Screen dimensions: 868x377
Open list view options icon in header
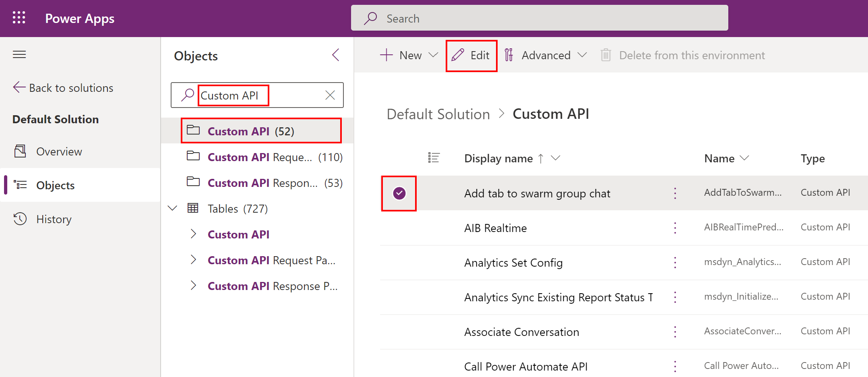click(434, 158)
